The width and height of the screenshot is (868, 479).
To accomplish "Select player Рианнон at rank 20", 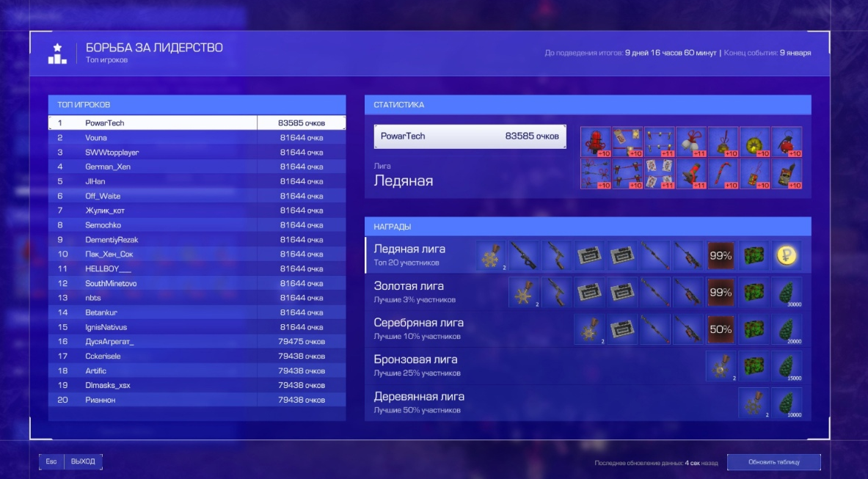I will tap(197, 400).
